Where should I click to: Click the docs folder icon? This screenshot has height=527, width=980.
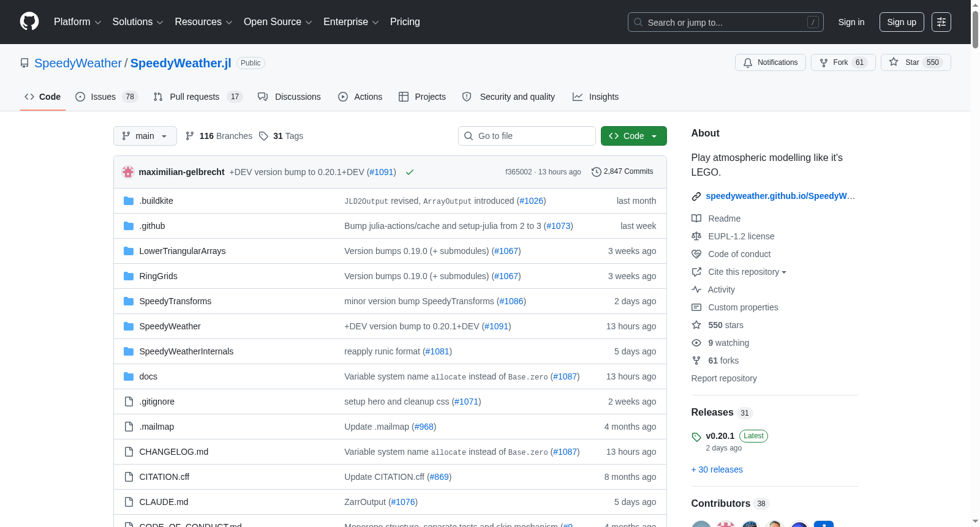[129, 376]
